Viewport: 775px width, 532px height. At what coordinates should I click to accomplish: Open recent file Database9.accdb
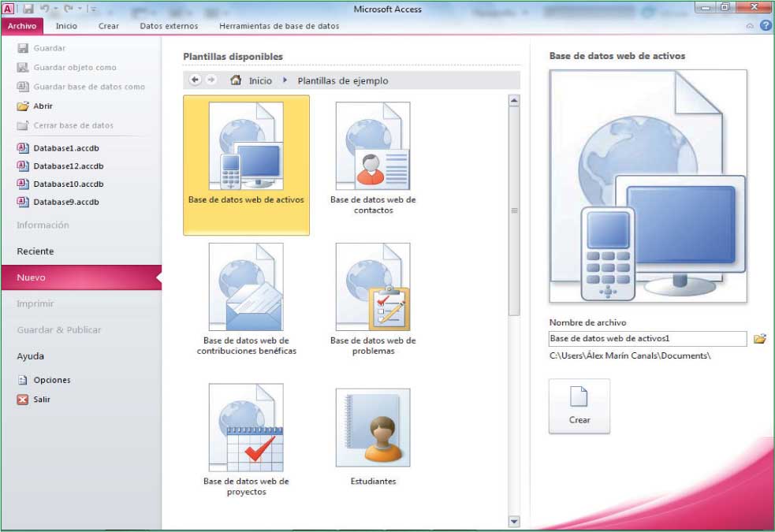tap(58, 202)
